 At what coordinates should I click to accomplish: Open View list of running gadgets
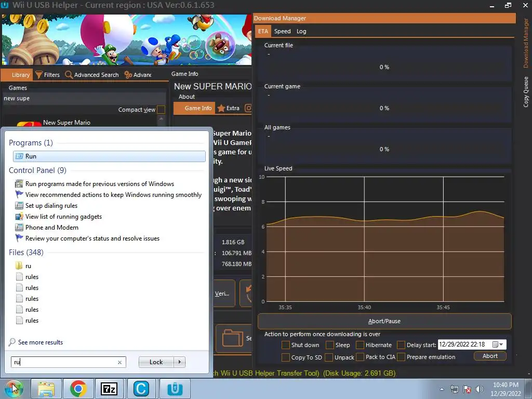click(x=58, y=217)
